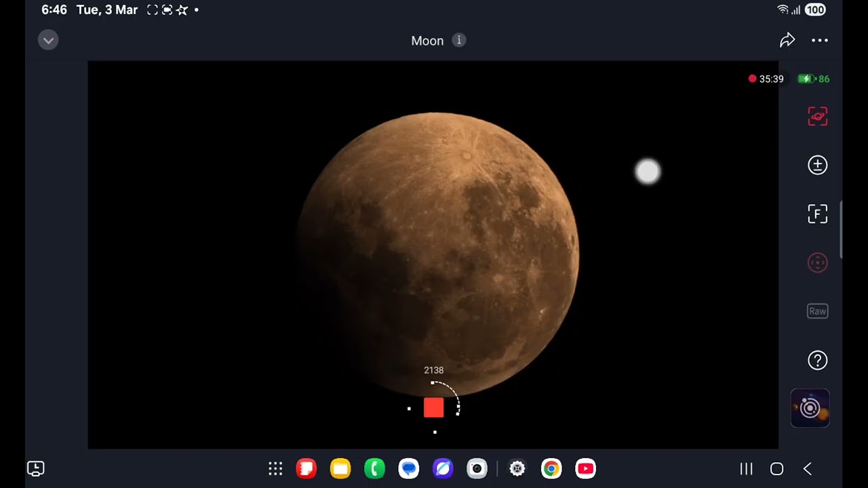Open the Camera app in taskbar

(x=477, y=468)
